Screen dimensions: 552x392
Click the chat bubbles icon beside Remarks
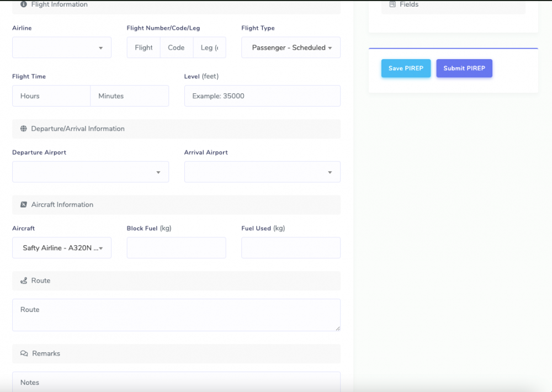[x=24, y=354]
